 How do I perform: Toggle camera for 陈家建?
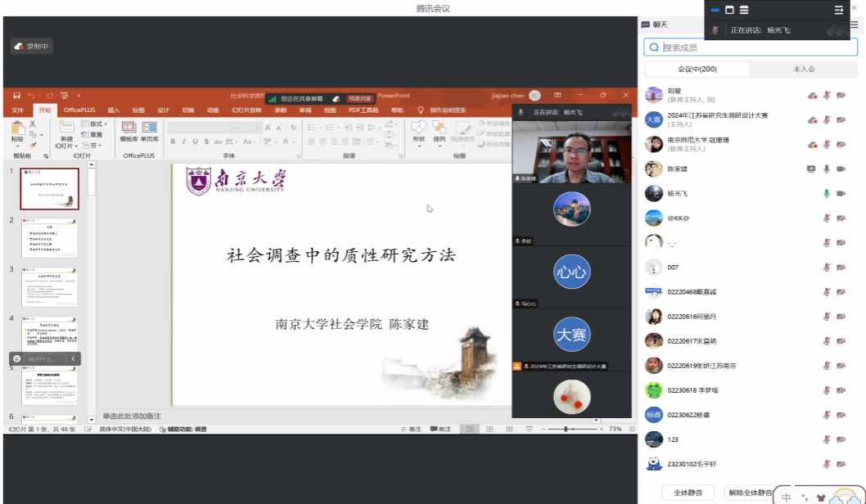[x=841, y=169]
